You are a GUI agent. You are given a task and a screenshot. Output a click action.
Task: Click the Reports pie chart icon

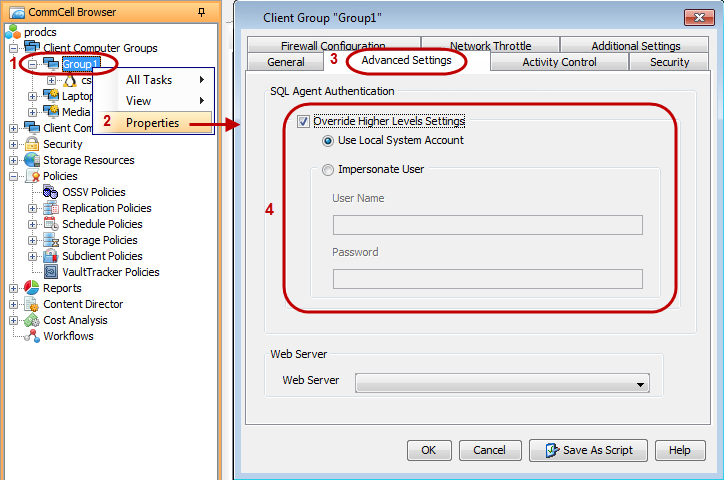[32, 288]
